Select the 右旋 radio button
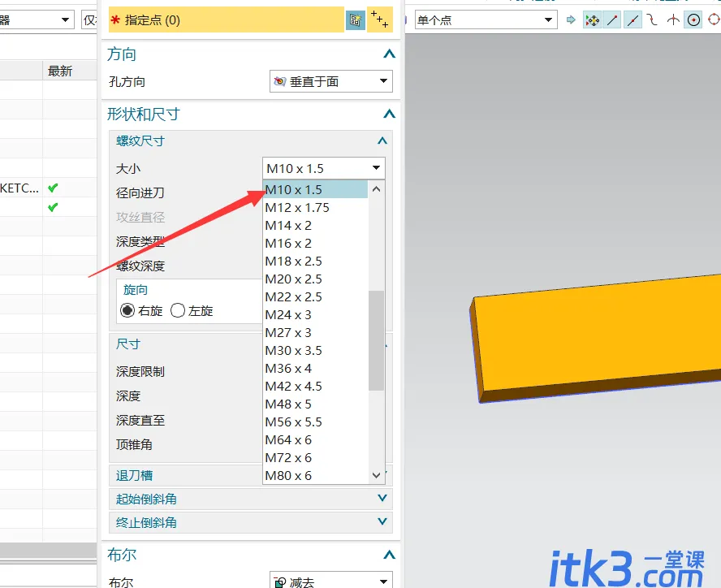721x588 pixels. tap(127, 310)
